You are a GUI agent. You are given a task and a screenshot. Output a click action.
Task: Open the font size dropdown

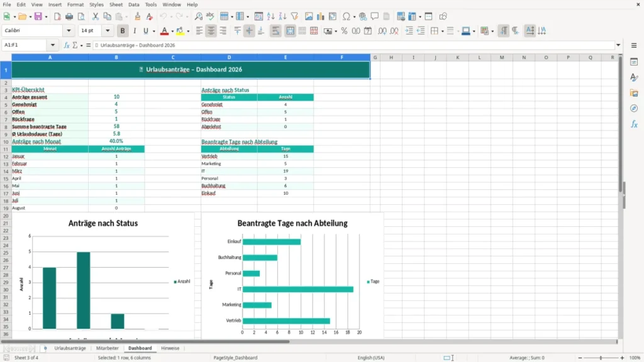108,31
